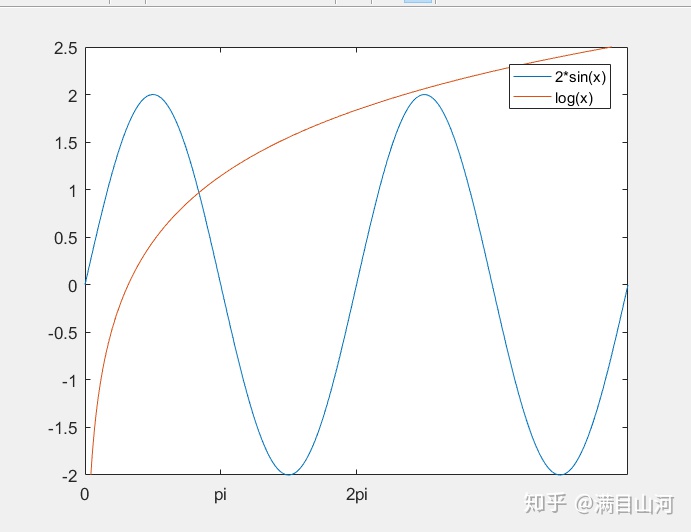Click the y-axis tick label -1.5
Image resolution: width=691 pixels, height=532 pixels.
point(63,428)
